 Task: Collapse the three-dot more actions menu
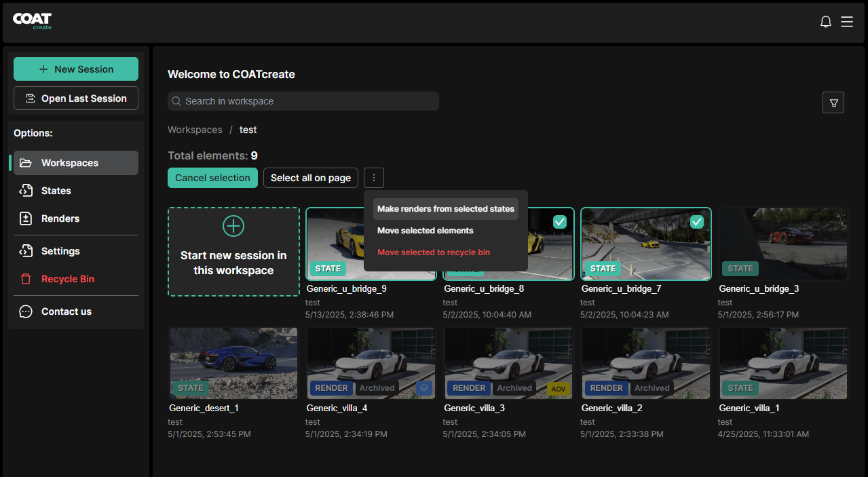pos(374,178)
